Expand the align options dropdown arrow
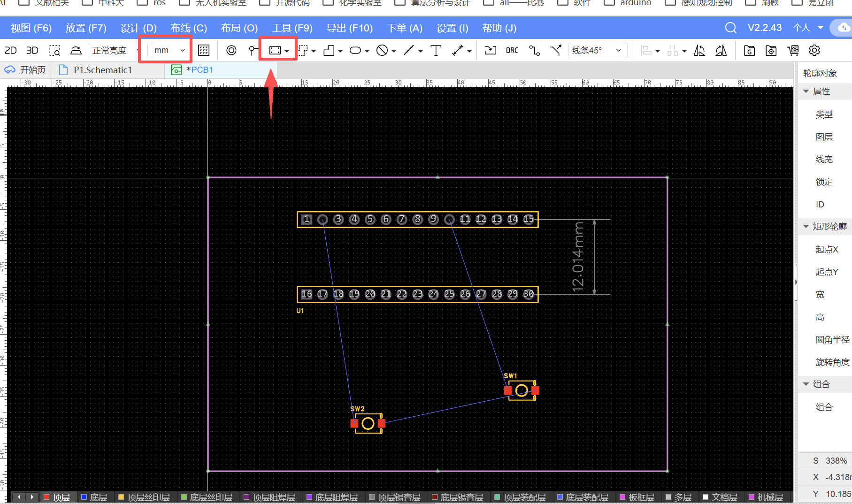 [x=657, y=51]
